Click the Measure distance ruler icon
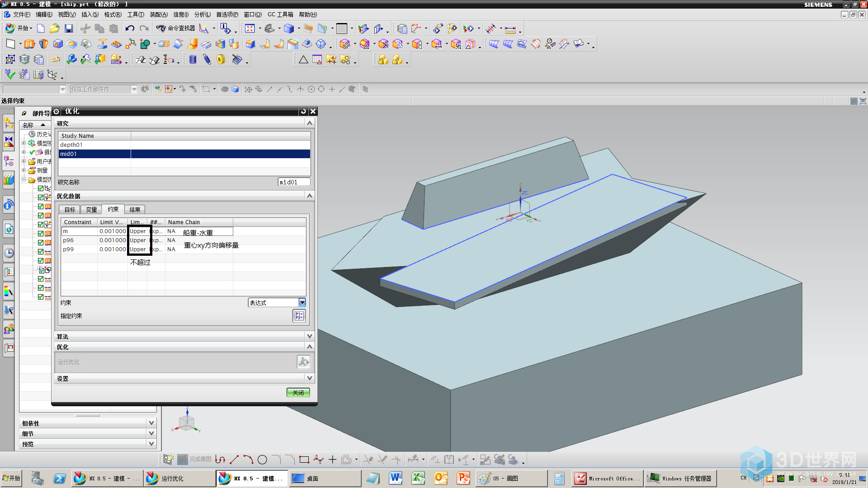This screenshot has width=868, height=488. coord(510,29)
